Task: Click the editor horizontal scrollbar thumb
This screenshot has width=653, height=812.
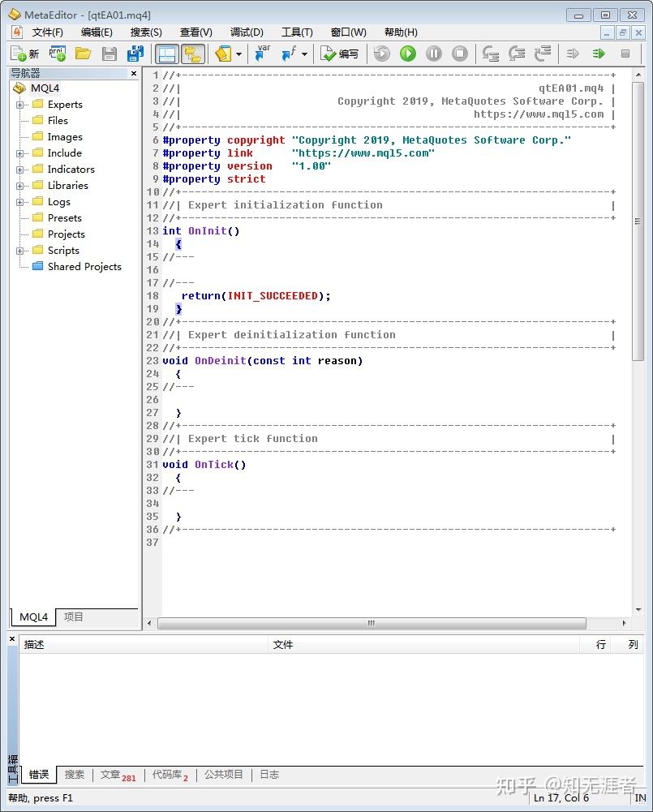Action: (x=372, y=623)
